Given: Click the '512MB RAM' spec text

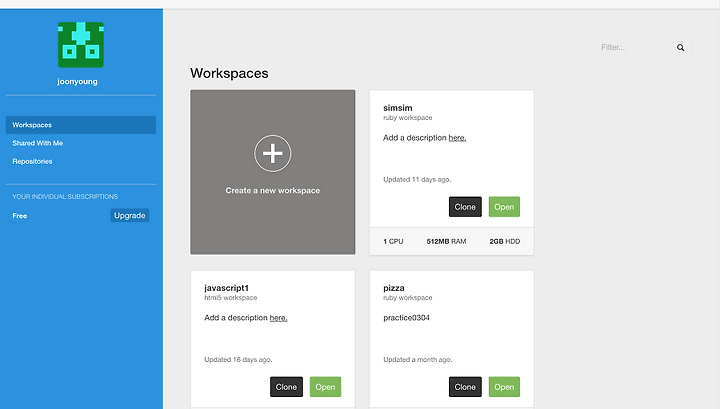Looking at the screenshot, I should (446, 241).
